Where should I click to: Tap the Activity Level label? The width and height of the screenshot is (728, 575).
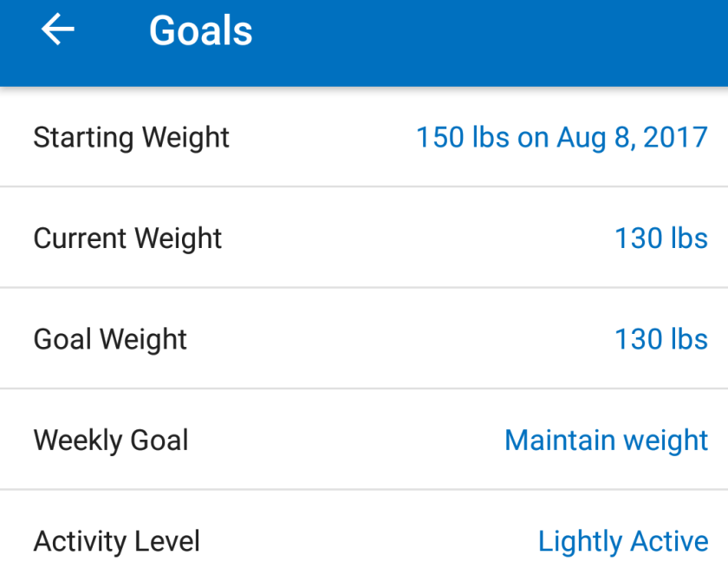click(116, 541)
